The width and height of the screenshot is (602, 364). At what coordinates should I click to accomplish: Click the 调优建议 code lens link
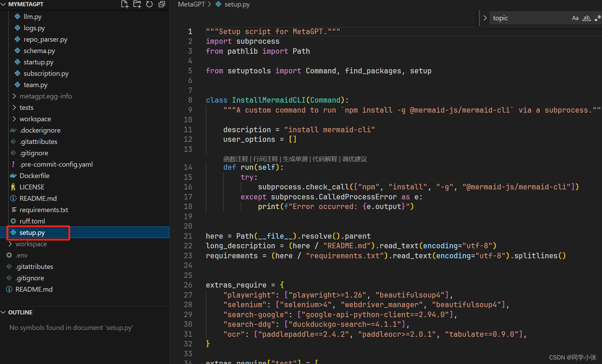[354, 159]
